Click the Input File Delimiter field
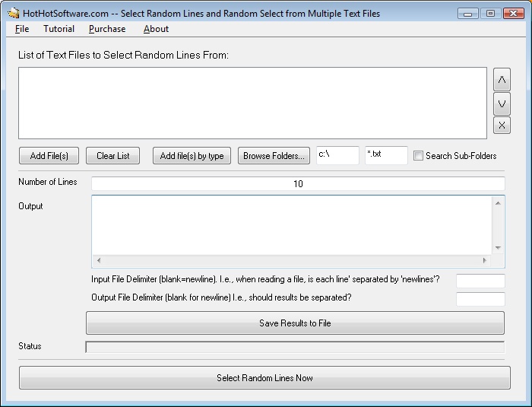 tap(480, 281)
